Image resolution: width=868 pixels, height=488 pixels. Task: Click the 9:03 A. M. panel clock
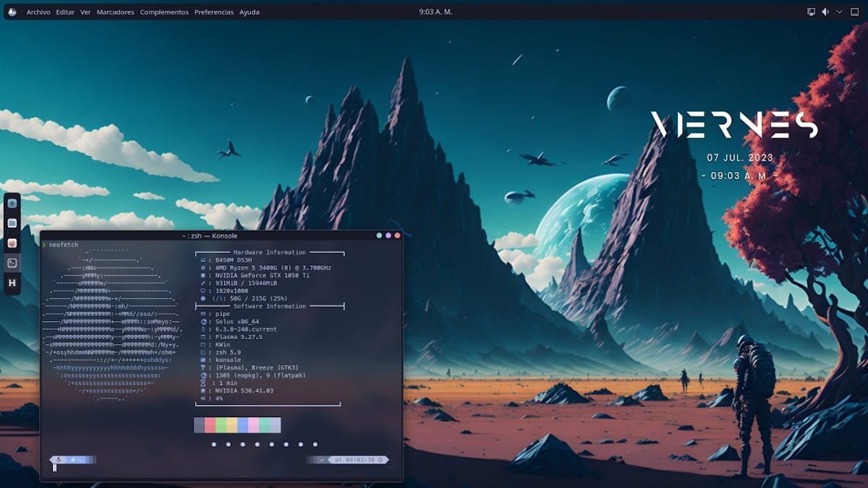(x=437, y=12)
